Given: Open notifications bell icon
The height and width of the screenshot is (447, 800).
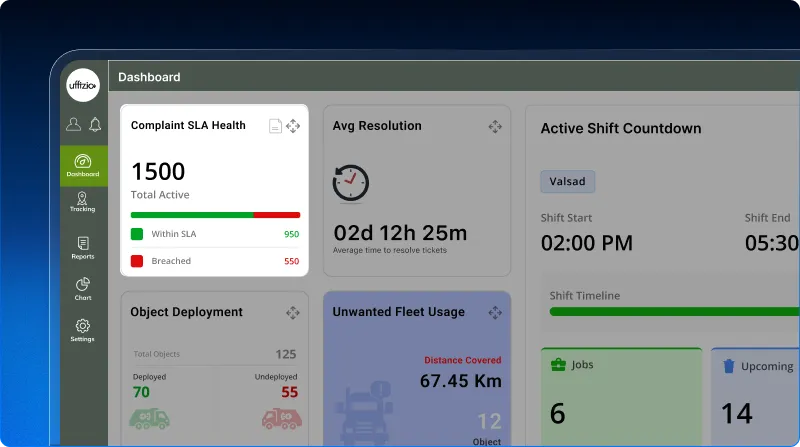Looking at the screenshot, I should pyautogui.click(x=95, y=125).
